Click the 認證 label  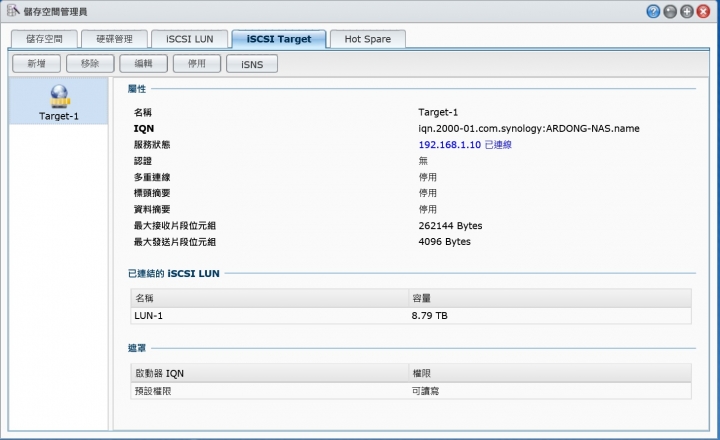tap(142, 161)
